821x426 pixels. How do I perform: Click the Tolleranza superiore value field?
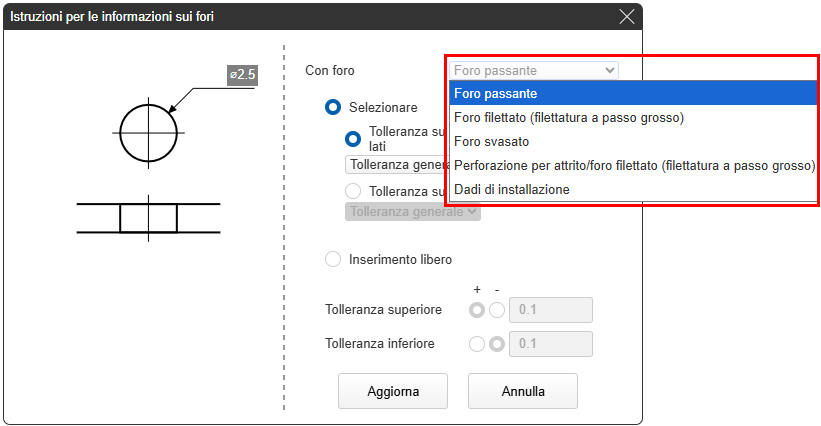coord(551,310)
